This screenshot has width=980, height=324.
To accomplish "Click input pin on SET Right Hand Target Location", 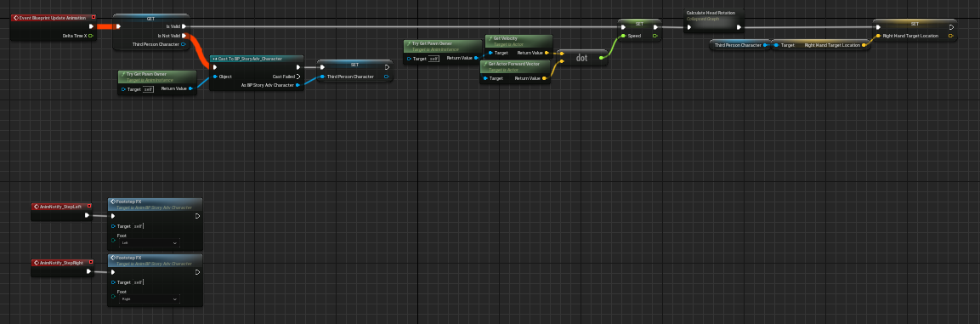I will coord(878,36).
